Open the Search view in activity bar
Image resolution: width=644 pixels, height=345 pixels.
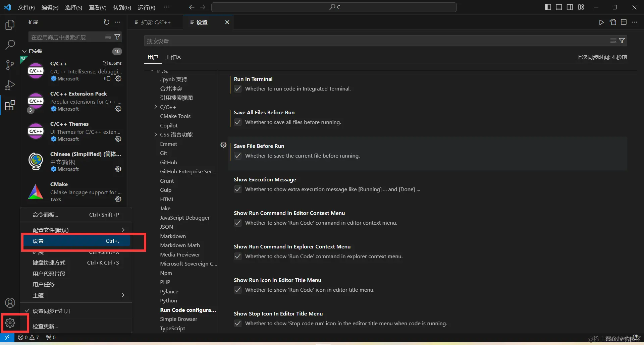pyautogui.click(x=10, y=45)
